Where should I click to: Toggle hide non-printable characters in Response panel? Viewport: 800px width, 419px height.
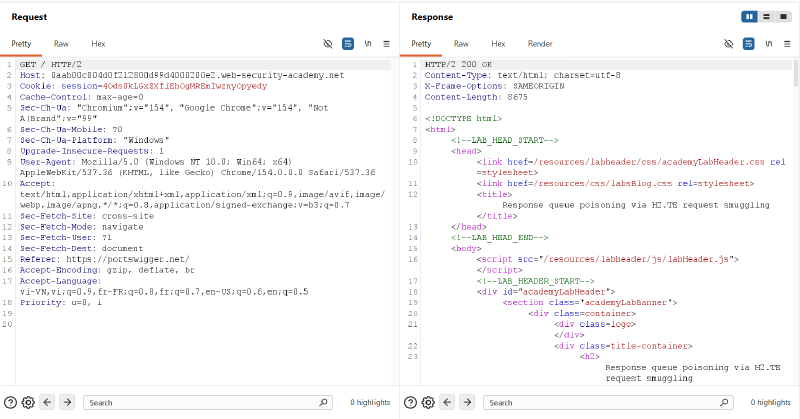[x=729, y=44]
